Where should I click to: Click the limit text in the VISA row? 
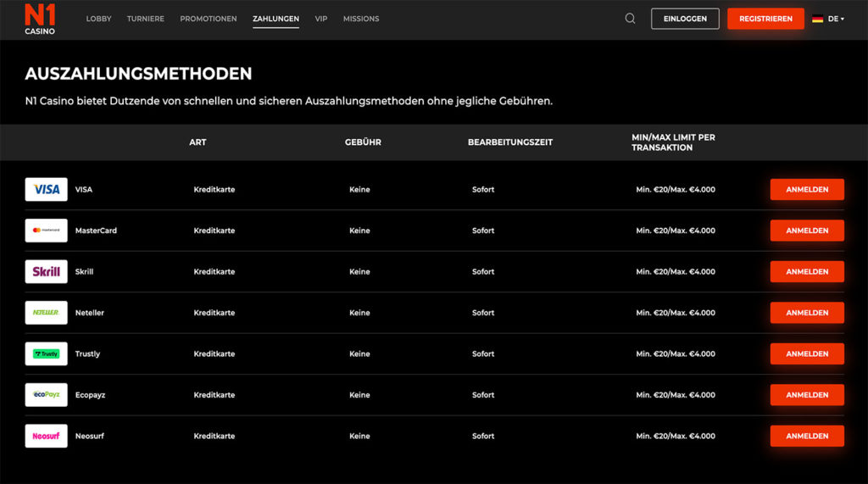click(676, 189)
